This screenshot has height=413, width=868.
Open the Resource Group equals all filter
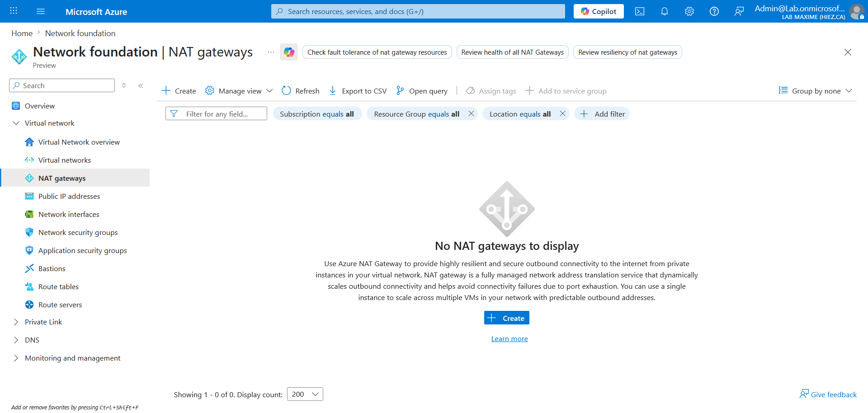click(416, 114)
